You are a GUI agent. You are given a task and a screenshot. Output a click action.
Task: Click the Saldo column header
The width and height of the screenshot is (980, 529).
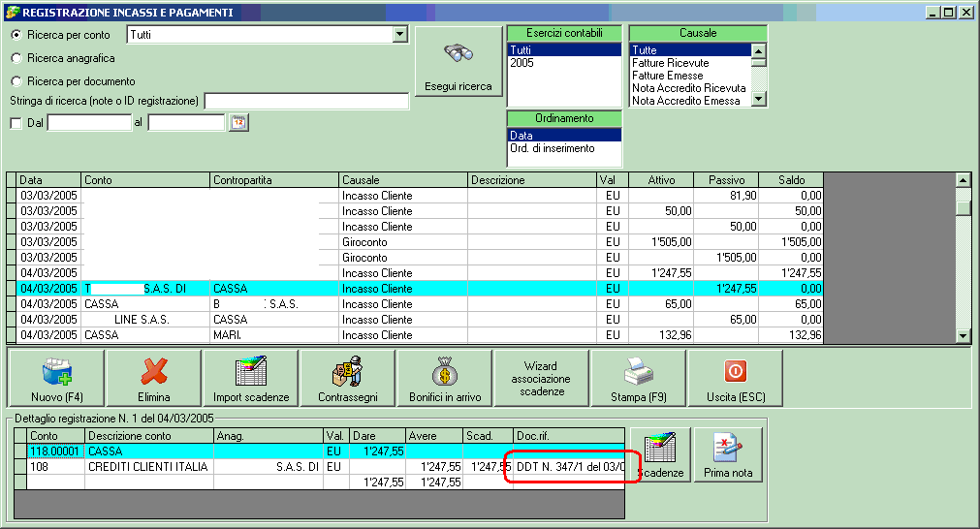pos(791,180)
